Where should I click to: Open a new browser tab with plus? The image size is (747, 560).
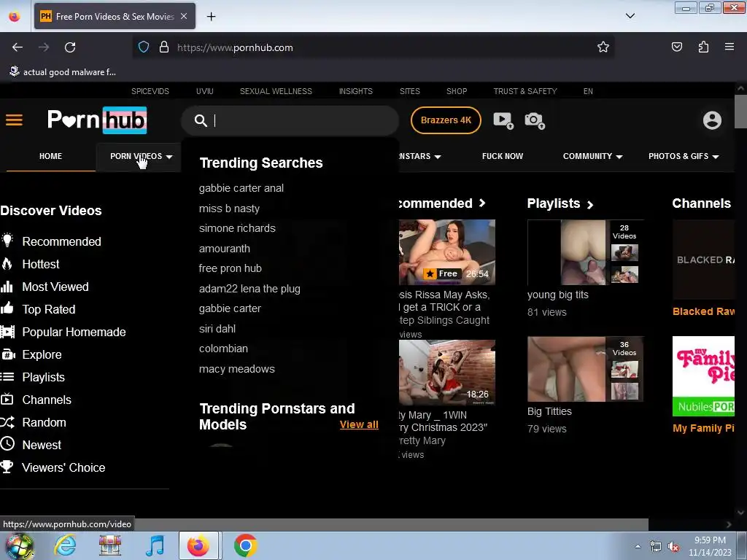point(211,17)
